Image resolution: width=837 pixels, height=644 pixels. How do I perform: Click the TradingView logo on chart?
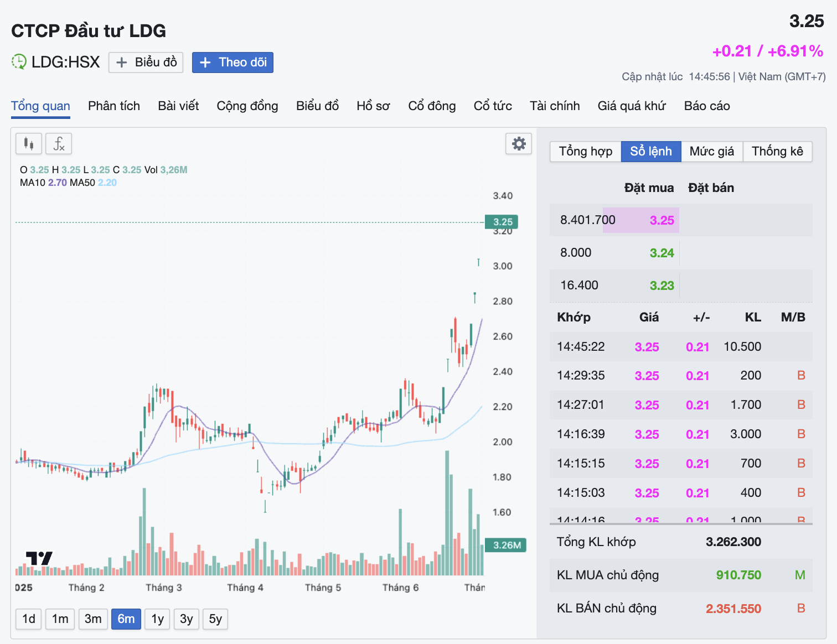[x=39, y=558]
